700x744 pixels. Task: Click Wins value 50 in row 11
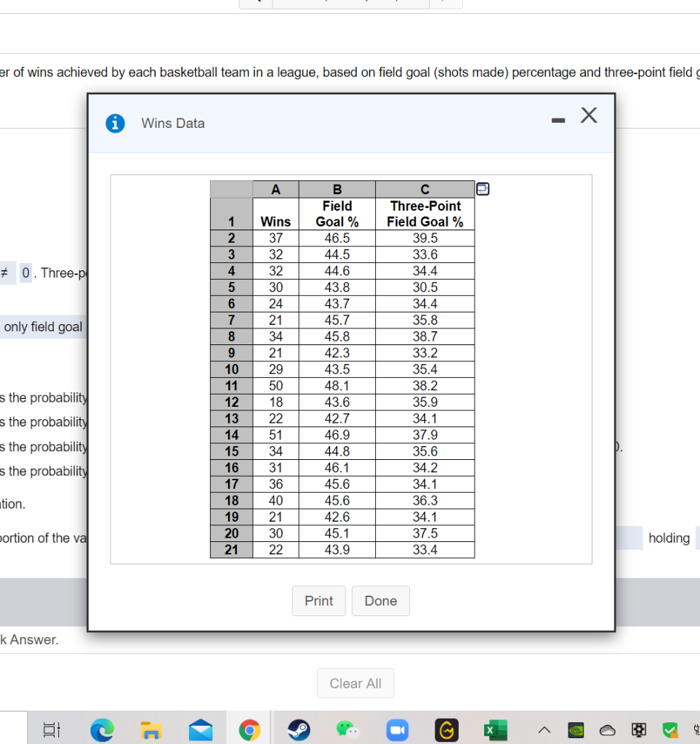(275, 386)
